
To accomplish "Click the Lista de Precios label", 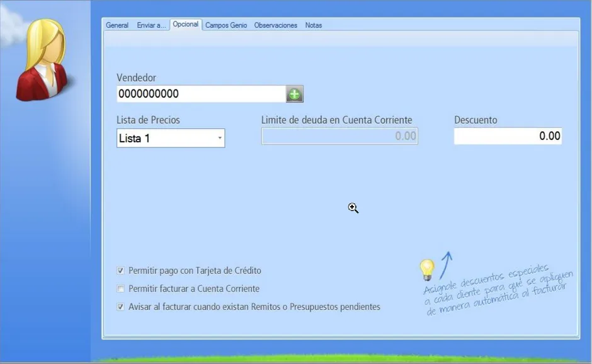I will coord(148,120).
